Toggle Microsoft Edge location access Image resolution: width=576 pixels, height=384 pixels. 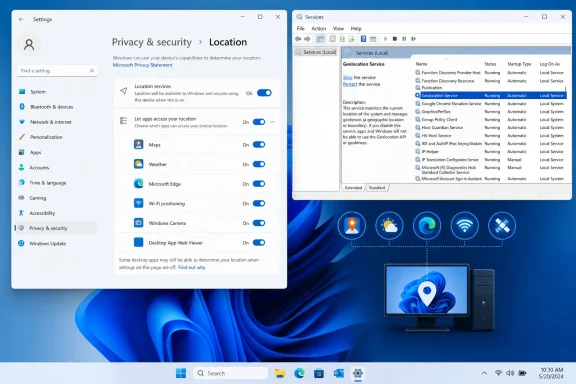pos(259,184)
